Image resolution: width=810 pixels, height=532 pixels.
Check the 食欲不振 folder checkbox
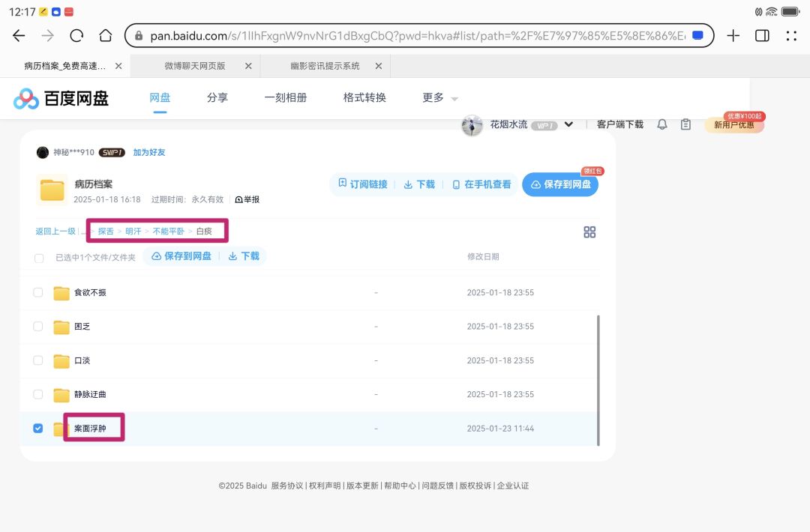click(38, 292)
